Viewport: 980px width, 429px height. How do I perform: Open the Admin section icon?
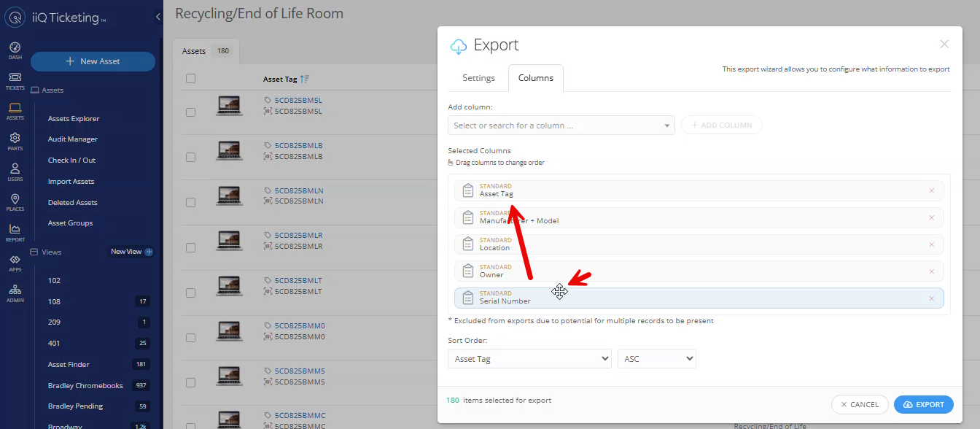coord(15,290)
